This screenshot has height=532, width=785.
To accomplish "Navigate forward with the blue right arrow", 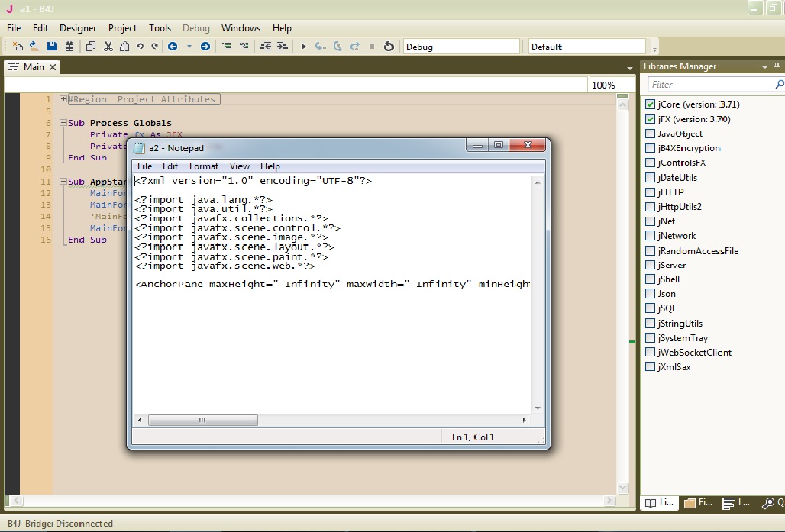I will click(x=205, y=47).
